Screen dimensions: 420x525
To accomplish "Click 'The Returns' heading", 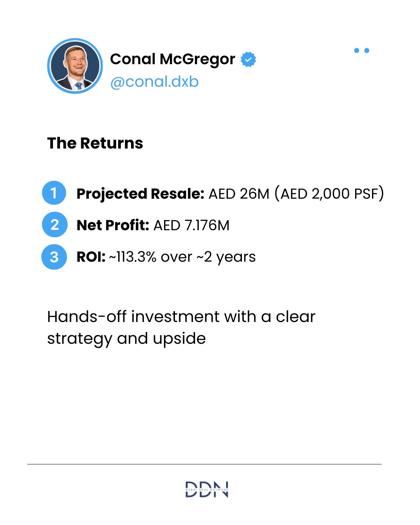I will (95, 143).
